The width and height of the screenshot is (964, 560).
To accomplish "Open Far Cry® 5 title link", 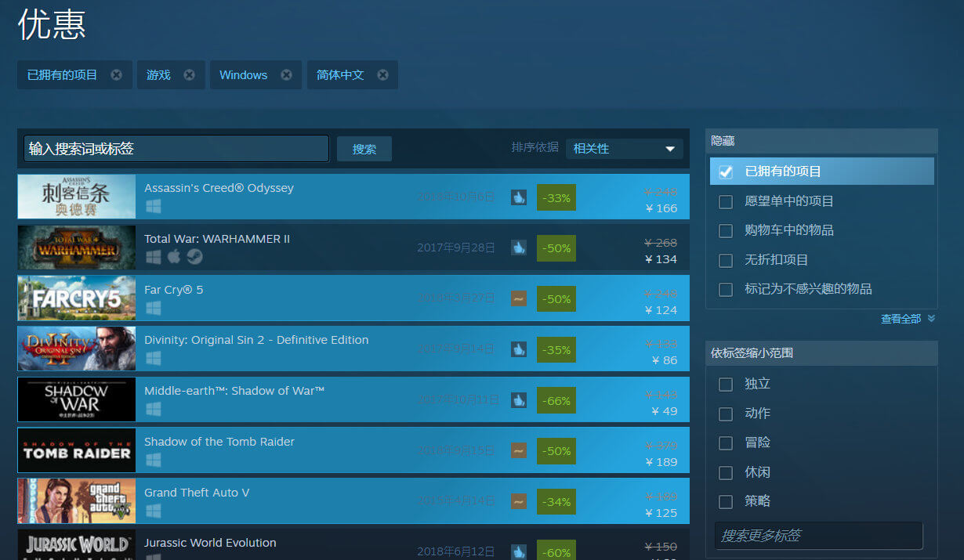I will pyautogui.click(x=173, y=290).
